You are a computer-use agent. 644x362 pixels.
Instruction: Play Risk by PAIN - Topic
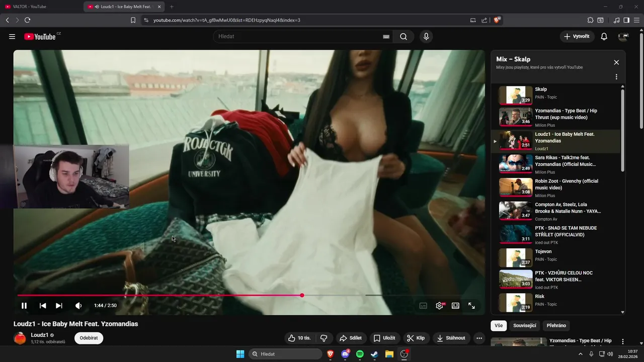(x=556, y=302)
